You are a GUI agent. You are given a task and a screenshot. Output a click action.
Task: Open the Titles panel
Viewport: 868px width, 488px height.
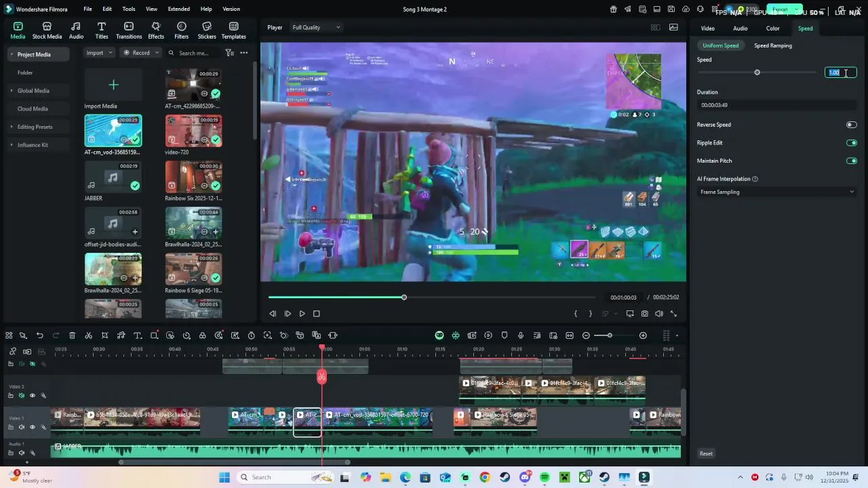(102, 30)
